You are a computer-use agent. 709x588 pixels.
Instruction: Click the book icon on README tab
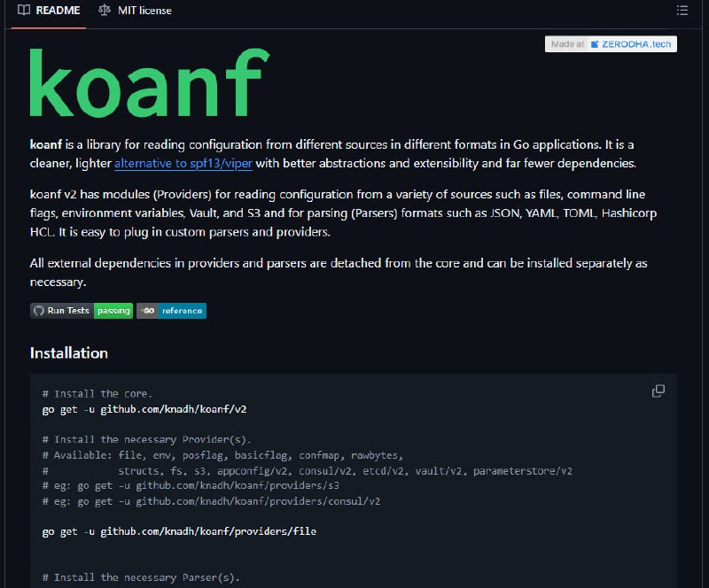coord(24,10)
